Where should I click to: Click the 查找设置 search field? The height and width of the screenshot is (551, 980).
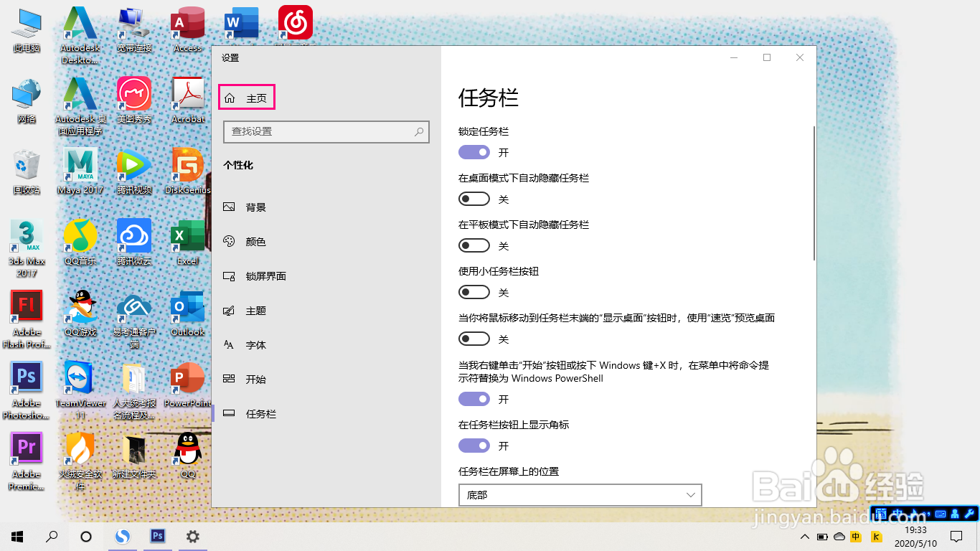point(326,132)
